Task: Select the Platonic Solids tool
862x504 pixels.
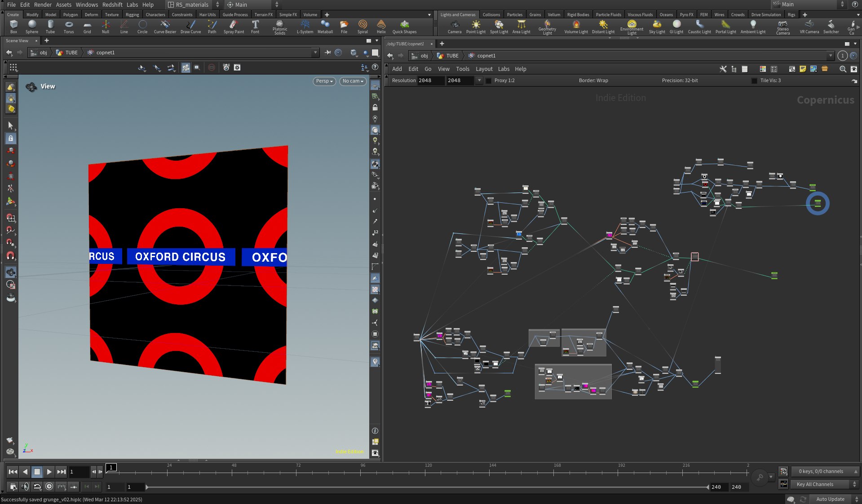Action: coord(280,27)
